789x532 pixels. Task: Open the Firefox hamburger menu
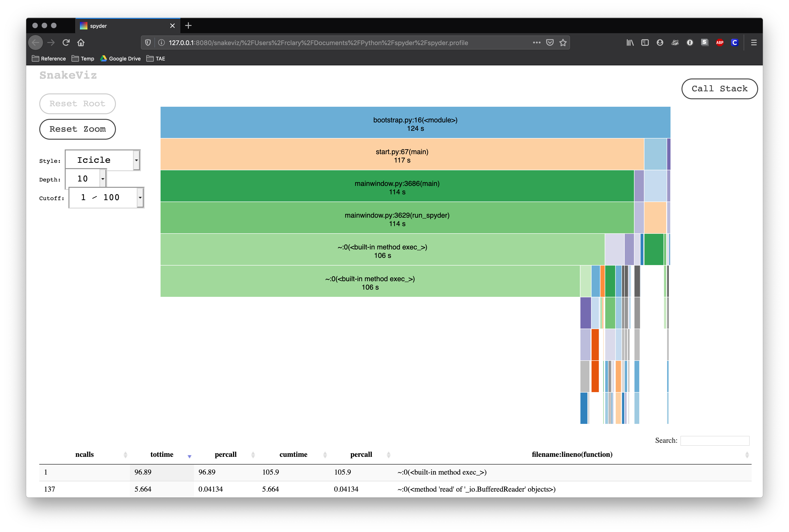coord(754,43)
